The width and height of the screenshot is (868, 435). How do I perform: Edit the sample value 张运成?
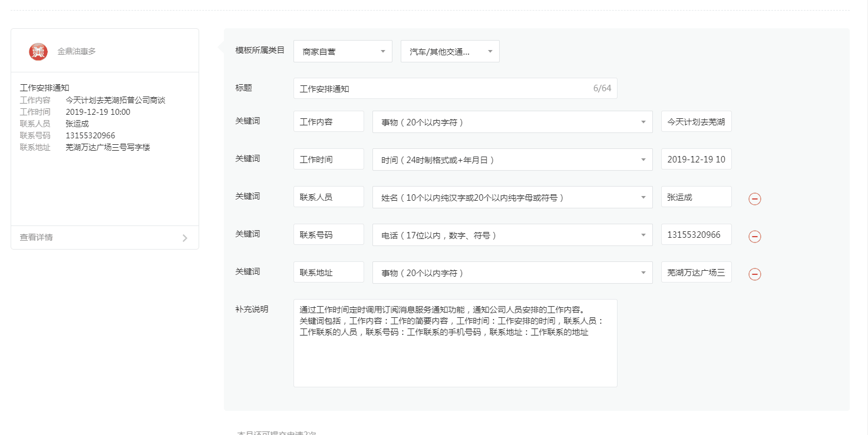(696, 197)
